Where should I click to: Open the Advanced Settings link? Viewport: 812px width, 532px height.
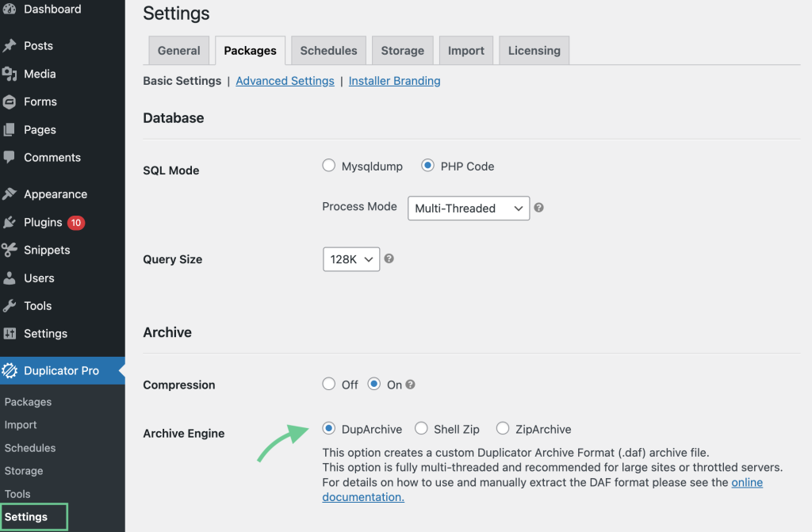click(x=285, y=80)
